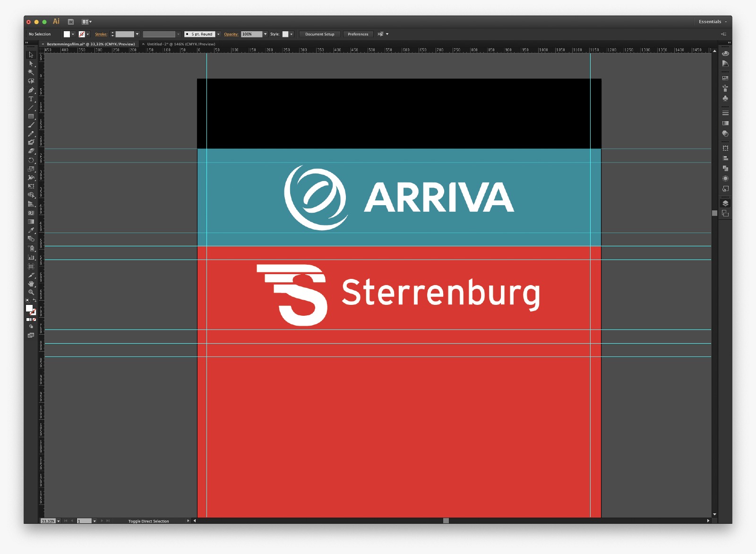Open the Essentials workspace switcher
Viewport: 756px width, 554px height.
pyautogui.click(x=713, y=22)
